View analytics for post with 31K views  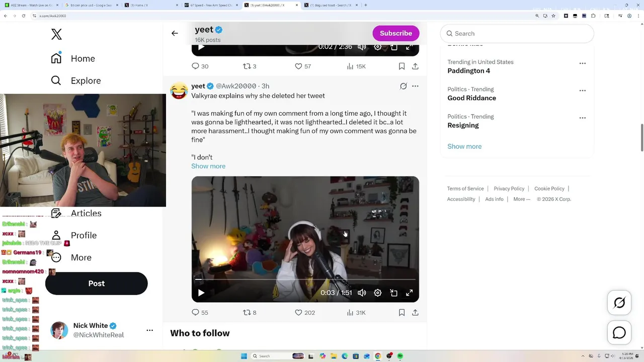coord(356,312)
